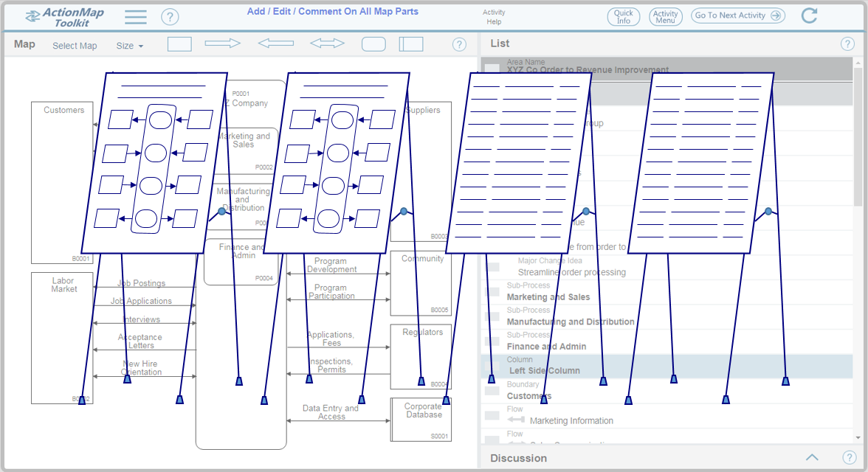Click the Regulators boundary box on the map

coord(421,356)
